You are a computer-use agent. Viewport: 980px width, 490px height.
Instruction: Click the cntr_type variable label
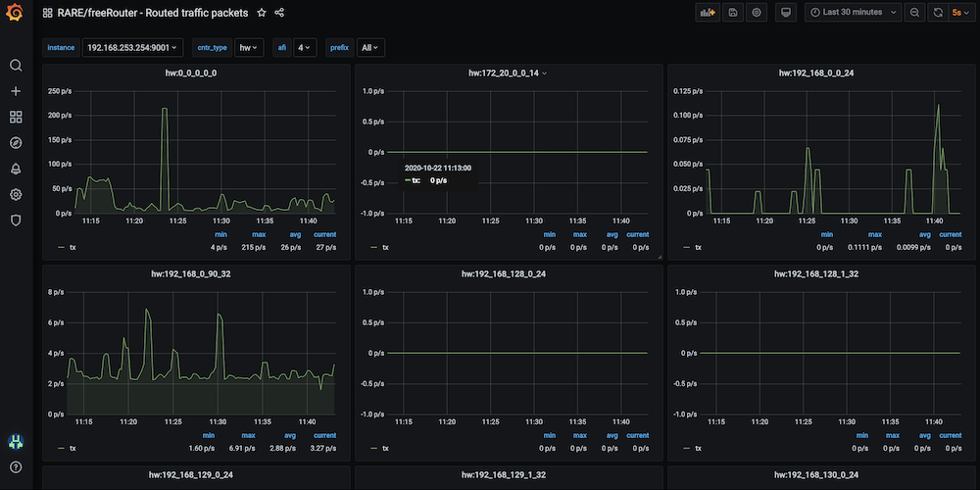212,47
